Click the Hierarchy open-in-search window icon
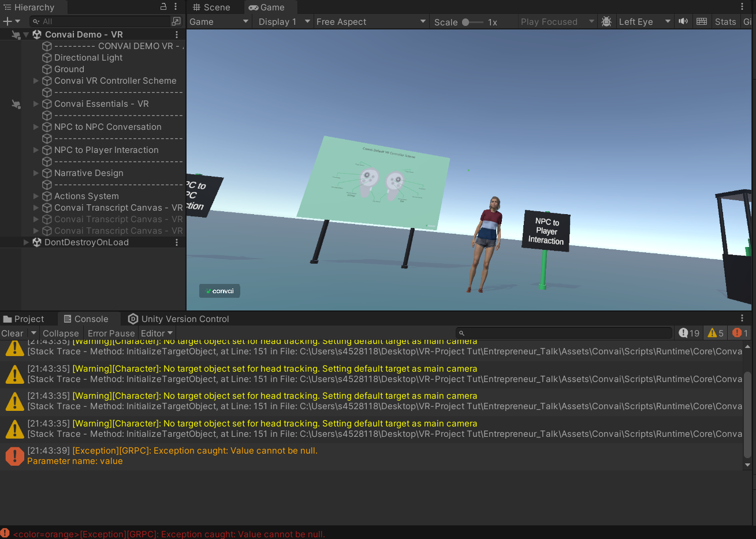 [176, 21]
